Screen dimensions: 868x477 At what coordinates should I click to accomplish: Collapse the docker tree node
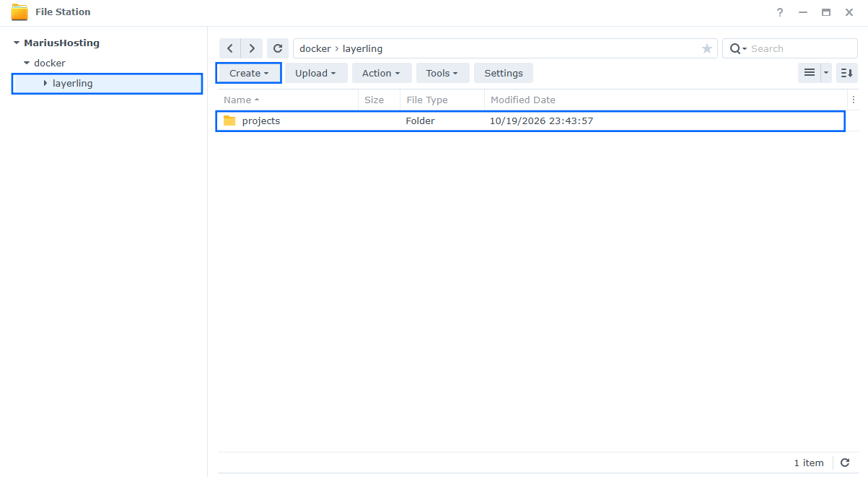click(x=27, y=64)
